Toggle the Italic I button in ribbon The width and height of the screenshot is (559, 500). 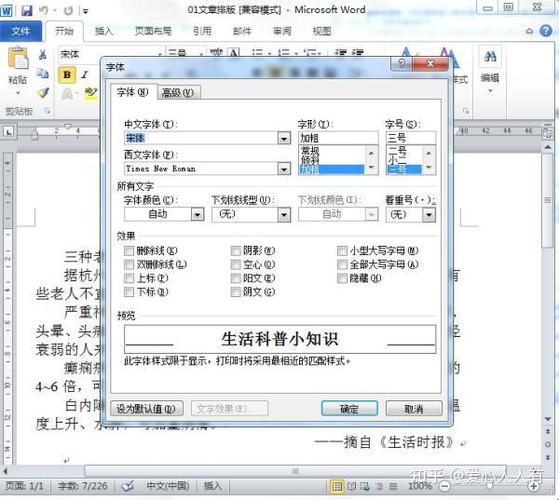[84, 74]
